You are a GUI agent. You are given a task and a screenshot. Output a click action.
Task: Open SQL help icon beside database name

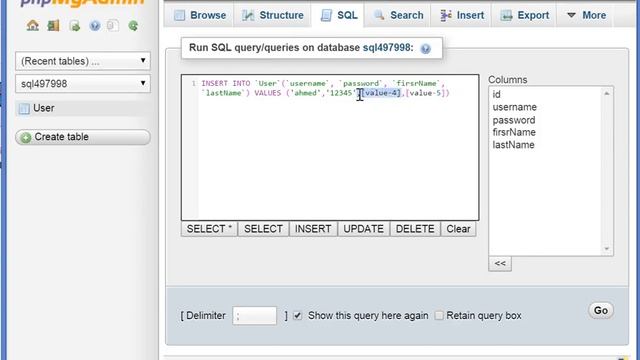coord(425,49)
